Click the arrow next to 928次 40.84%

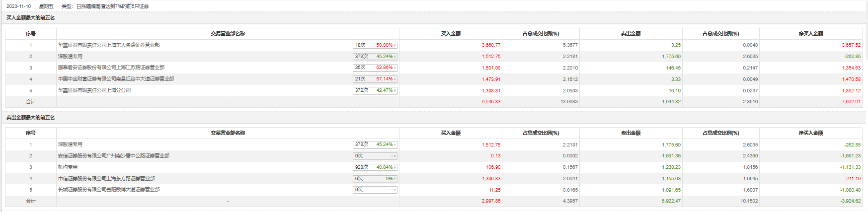point(395,167)
